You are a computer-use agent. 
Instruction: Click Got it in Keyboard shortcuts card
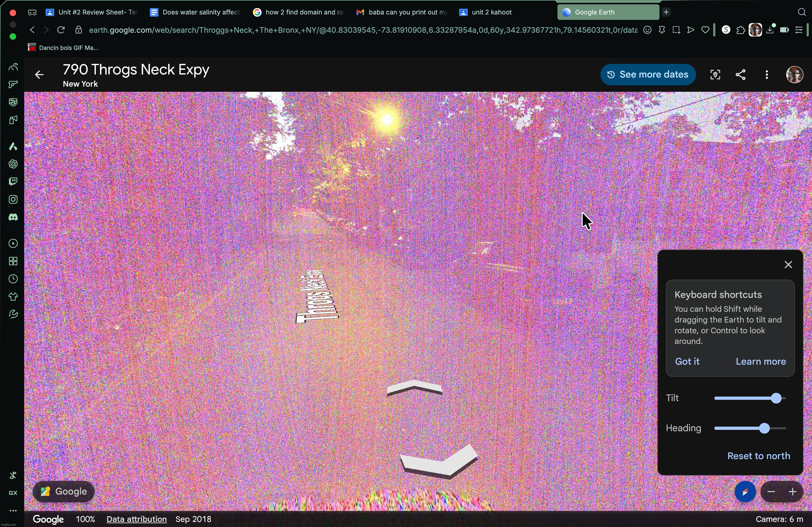(687, 361)
